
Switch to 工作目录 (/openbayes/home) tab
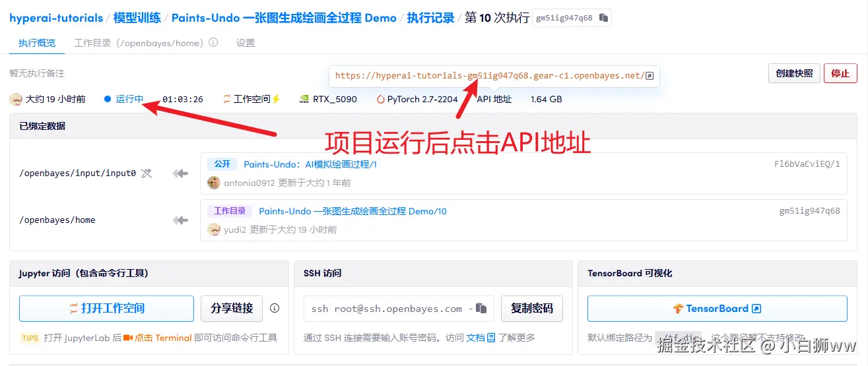(138, 43)
